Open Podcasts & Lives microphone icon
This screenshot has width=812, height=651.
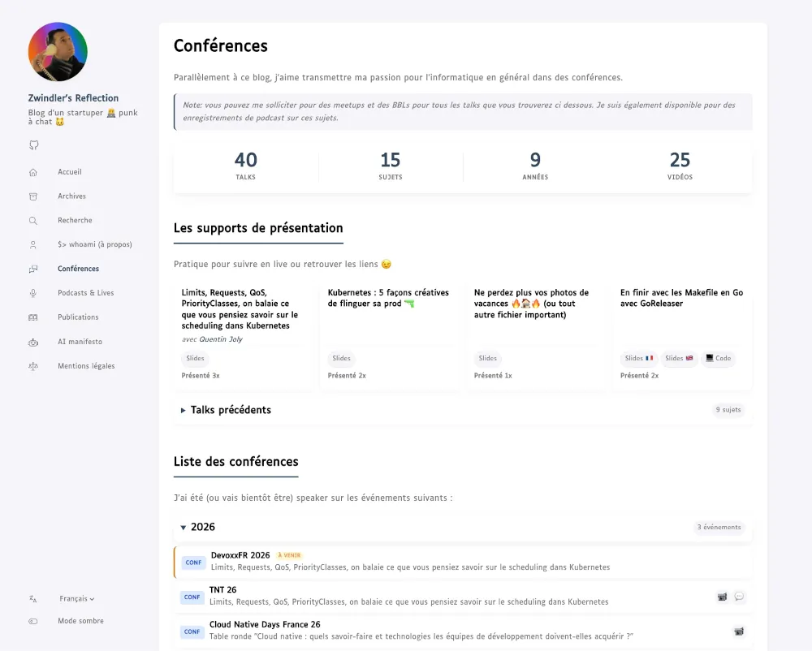[33, 293]
